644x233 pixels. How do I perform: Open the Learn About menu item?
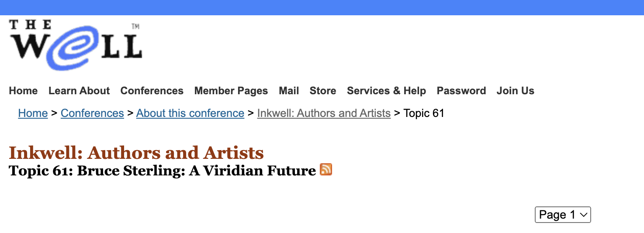coord(79,91)
